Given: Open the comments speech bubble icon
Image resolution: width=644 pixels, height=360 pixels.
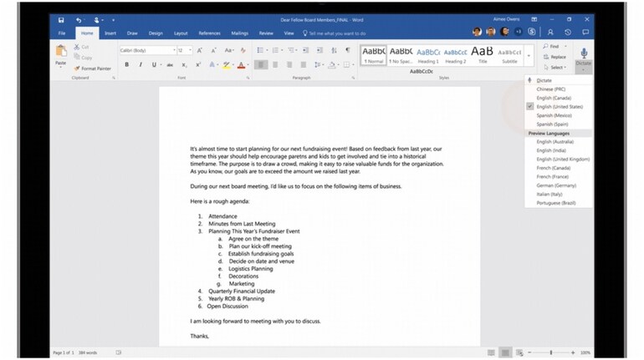Looking at the screenshot, I should pos(585,33).
